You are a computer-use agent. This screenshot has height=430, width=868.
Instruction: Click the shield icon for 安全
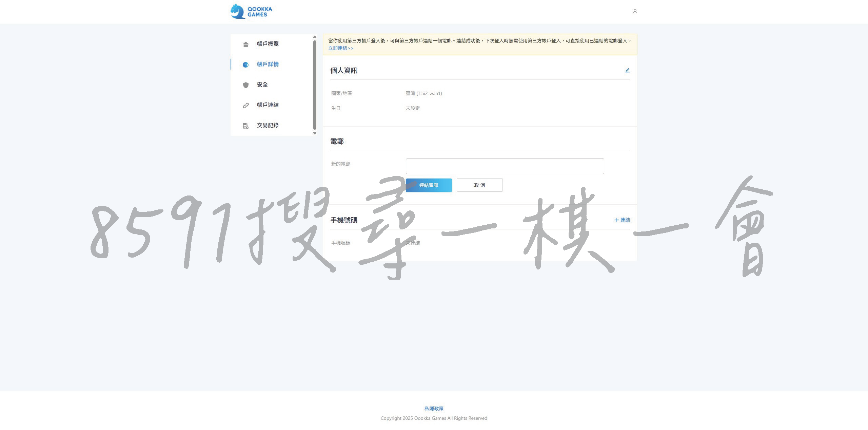point(246,85)
